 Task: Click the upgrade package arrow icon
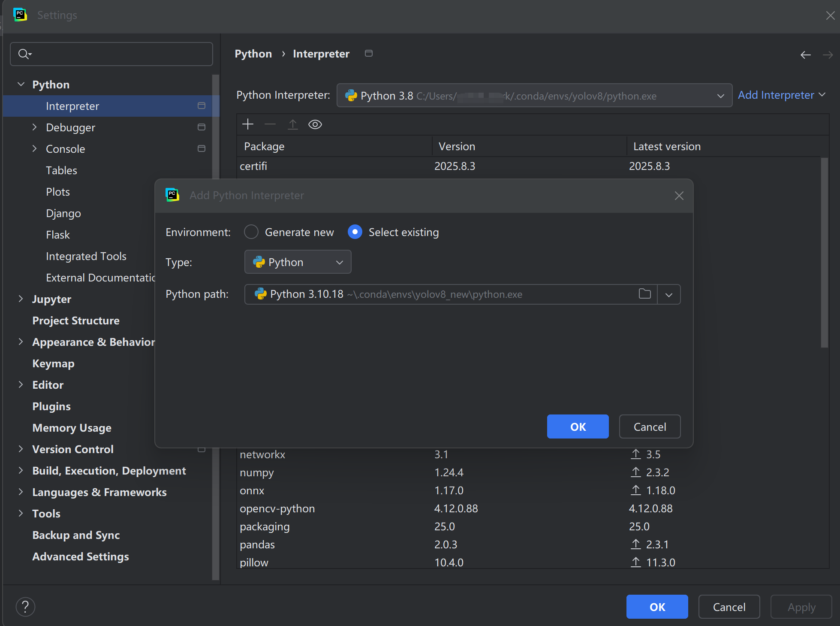293,124
